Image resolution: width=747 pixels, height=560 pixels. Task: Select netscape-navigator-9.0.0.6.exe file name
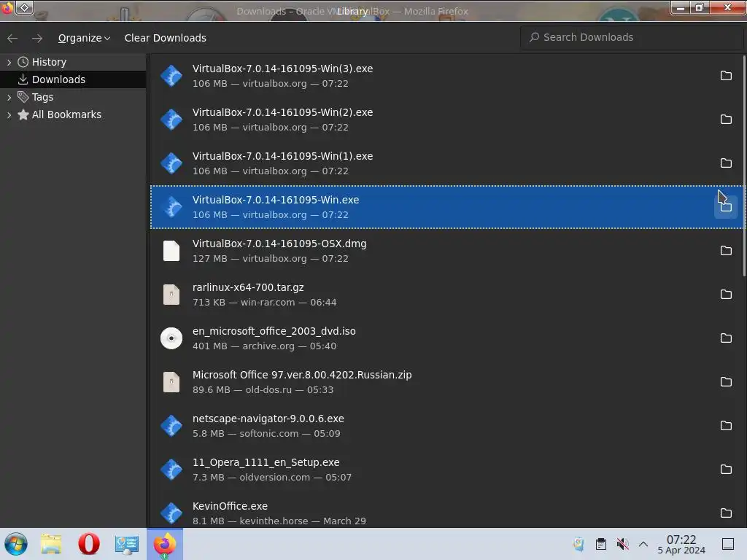(268, 419)
